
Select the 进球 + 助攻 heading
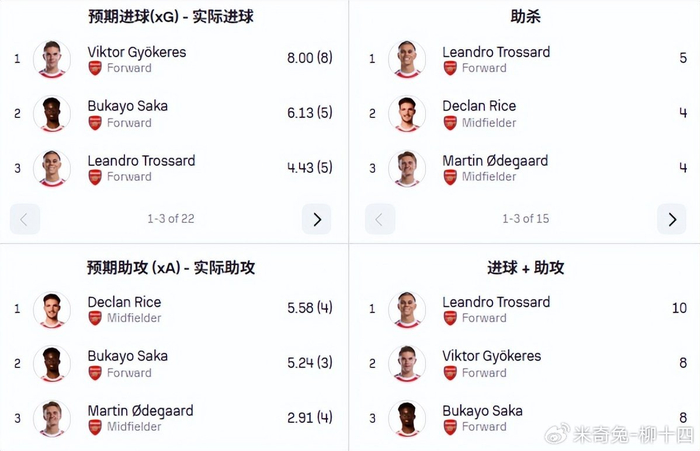point(526,267)
